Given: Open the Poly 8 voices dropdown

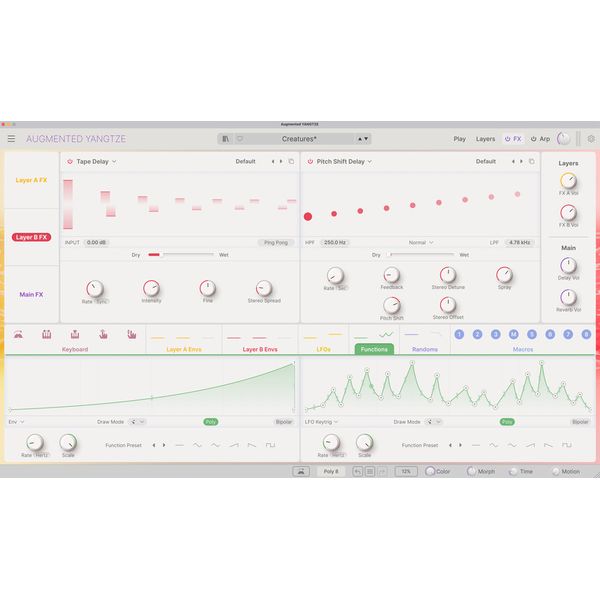Looking at the screenshot, I should [331, 472].
